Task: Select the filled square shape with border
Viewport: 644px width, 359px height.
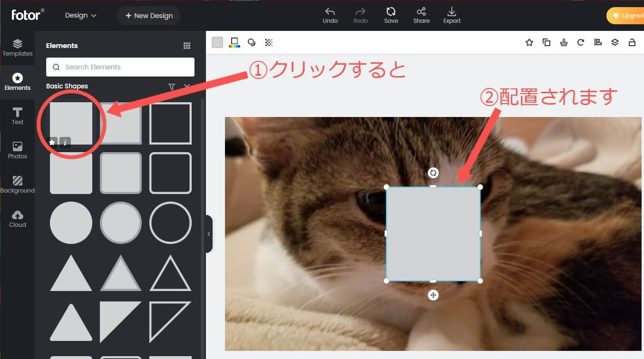Action: pos(121,124)
